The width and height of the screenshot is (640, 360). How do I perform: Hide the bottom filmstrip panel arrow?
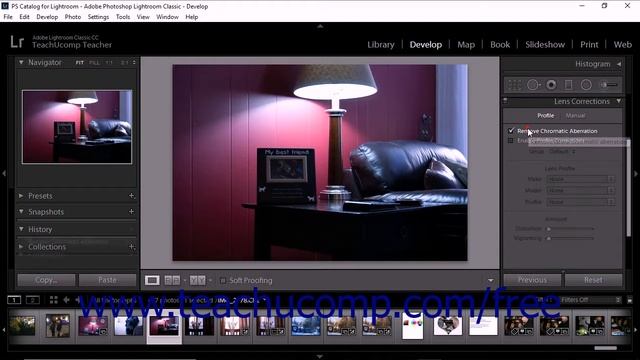point(320,356)
